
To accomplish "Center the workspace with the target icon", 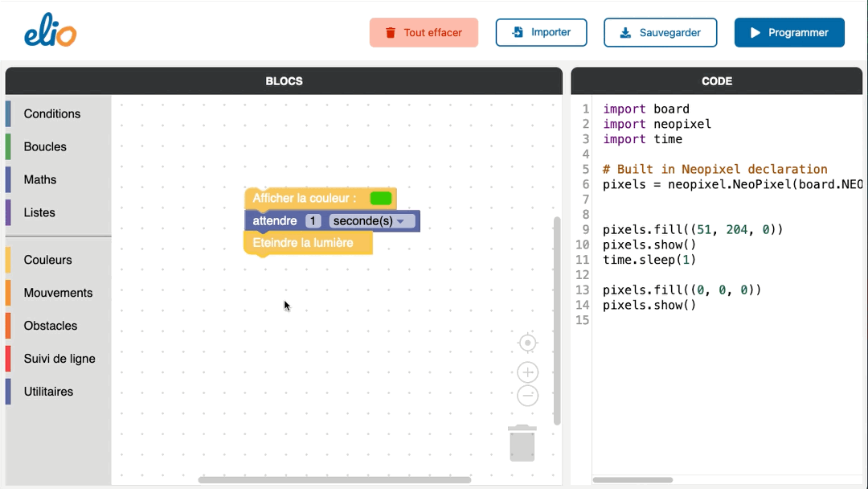I will tap(527, 343).
